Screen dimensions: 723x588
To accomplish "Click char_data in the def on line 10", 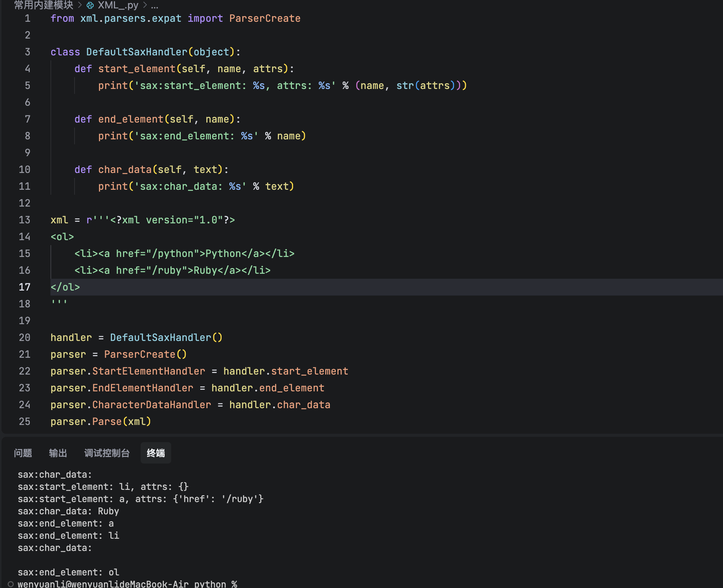I will [x=125, y=170].
